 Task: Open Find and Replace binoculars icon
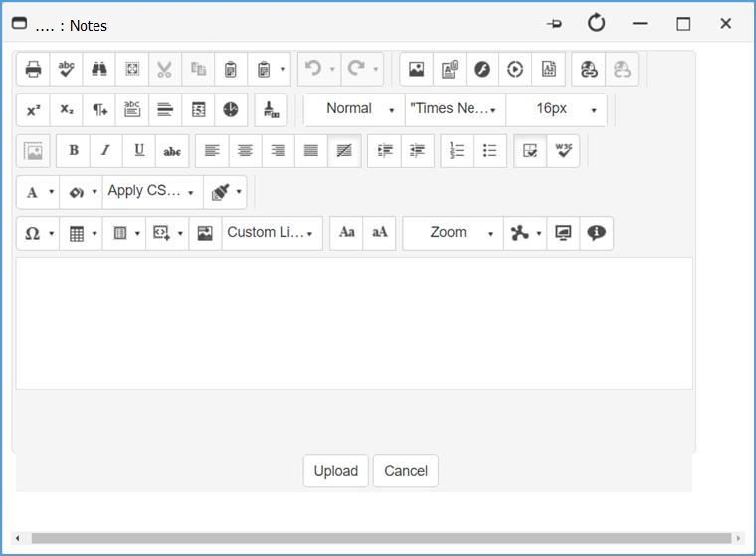coord(99,70)
